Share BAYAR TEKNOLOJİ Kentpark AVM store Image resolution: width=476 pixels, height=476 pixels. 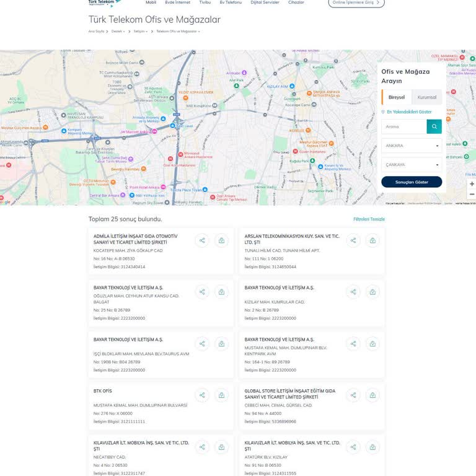353,343
